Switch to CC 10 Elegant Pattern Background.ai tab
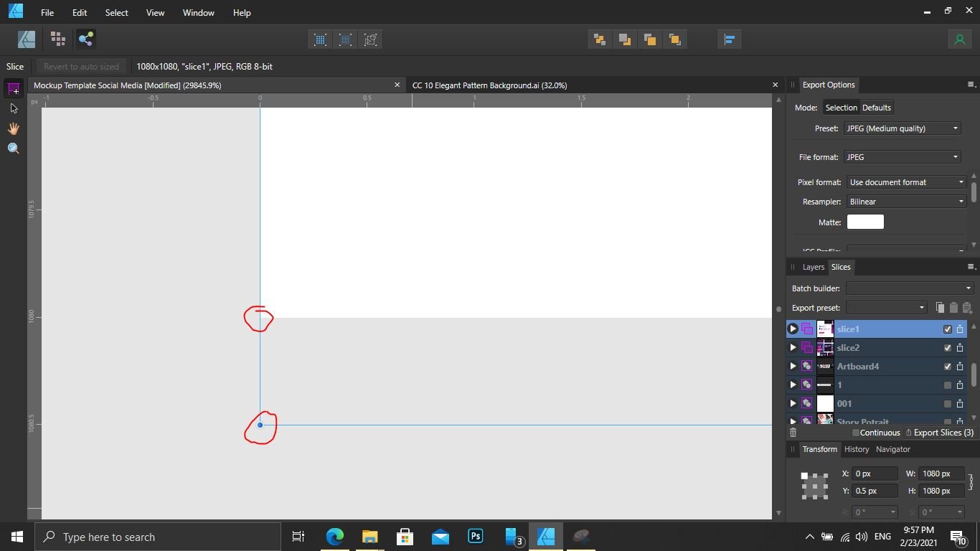This screenshot has width=980, height=551. [489, 85]
